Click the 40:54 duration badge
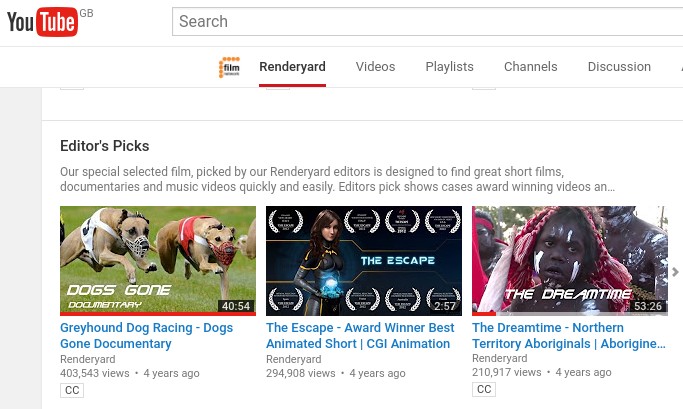The height and width of the screenshot is (409, 683). click(x=236, y=306)
